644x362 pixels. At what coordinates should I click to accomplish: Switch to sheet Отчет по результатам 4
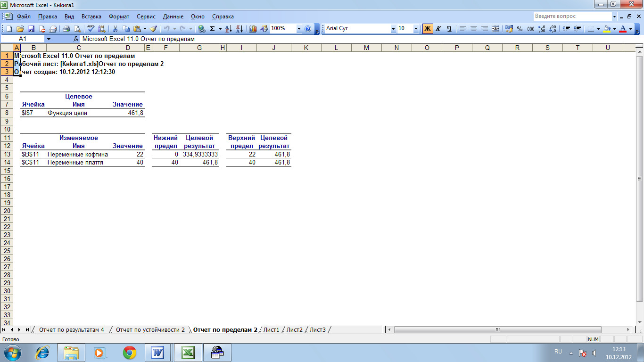72,330
